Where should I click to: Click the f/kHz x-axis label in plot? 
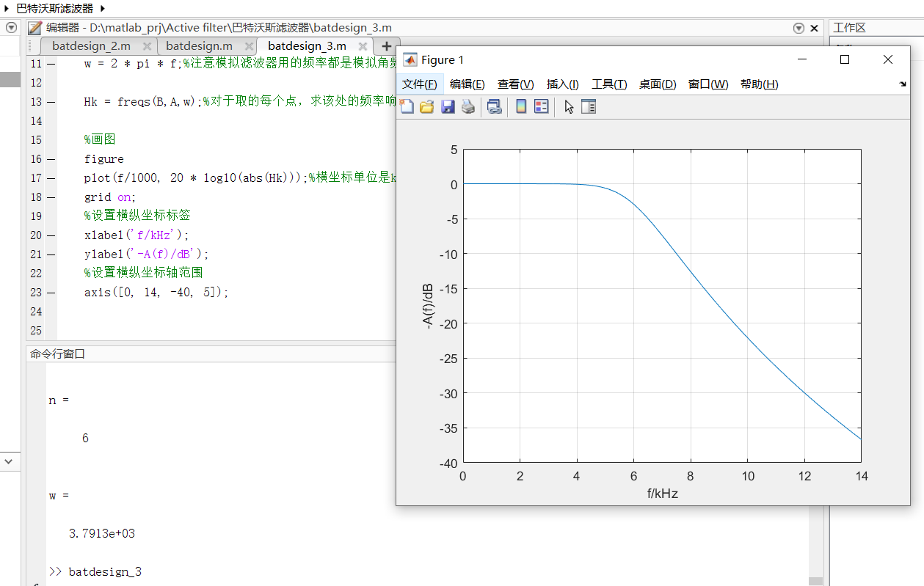[662, 494]
